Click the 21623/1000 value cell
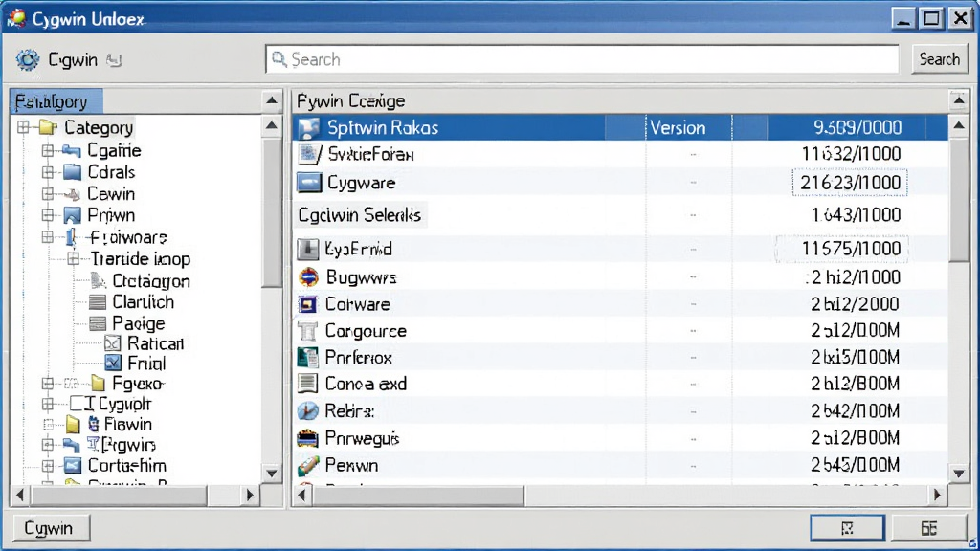The image size is (980, 551). [x=850, y=183]
